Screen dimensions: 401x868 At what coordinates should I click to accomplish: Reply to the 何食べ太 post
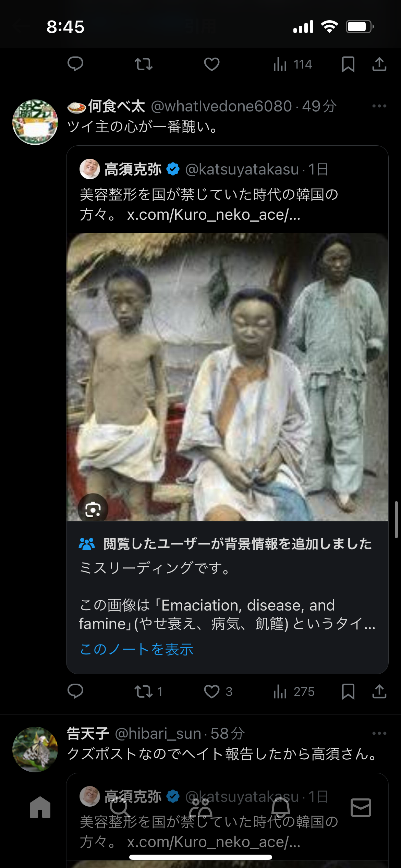(x=75, y=691)
